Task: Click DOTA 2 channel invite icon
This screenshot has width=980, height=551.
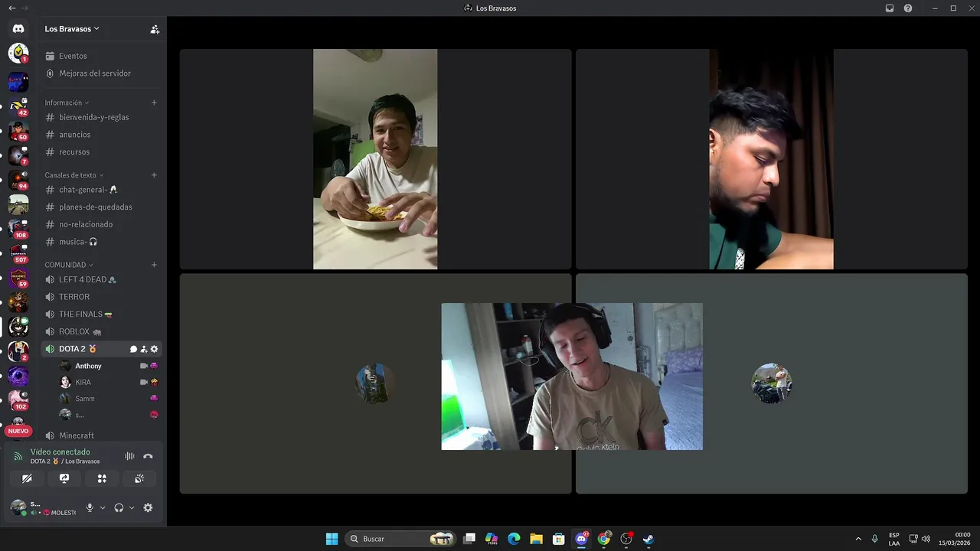Action: (144, 349)
